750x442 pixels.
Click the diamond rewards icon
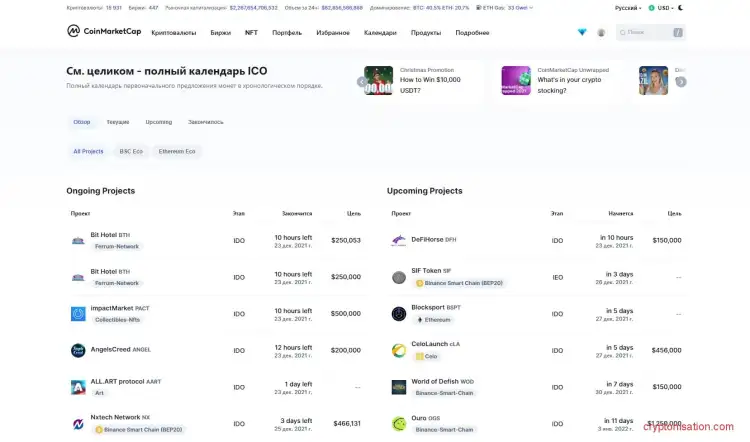582,32
